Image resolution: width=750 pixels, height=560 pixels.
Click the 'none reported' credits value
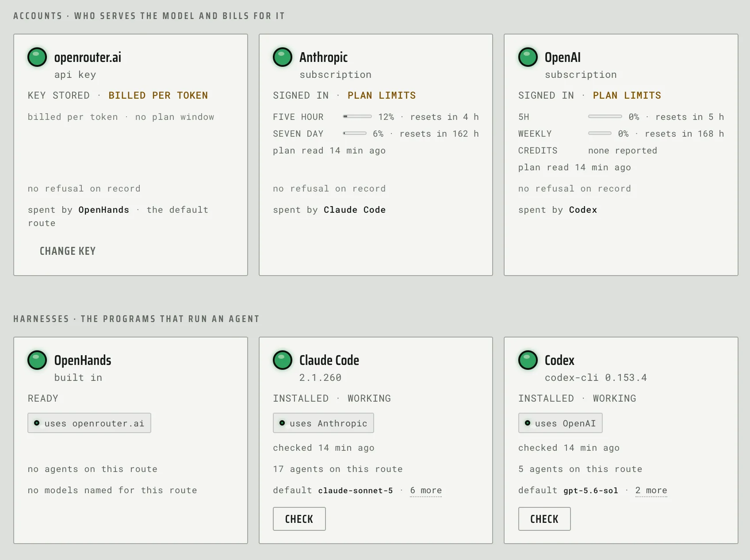point(623,150)
